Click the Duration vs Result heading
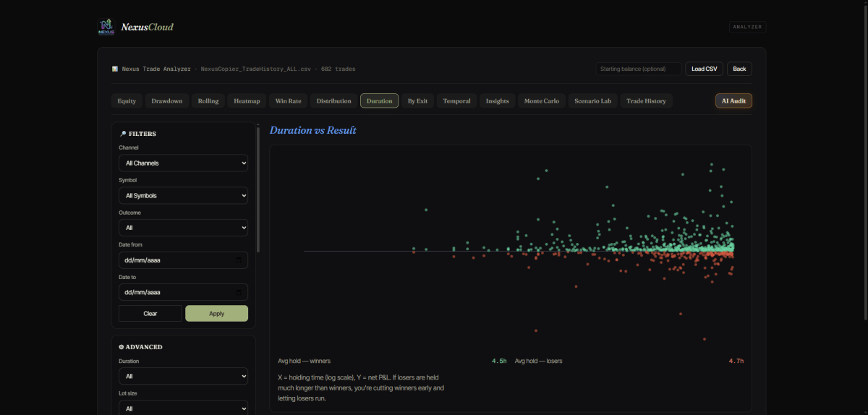 tap(312, 130)
